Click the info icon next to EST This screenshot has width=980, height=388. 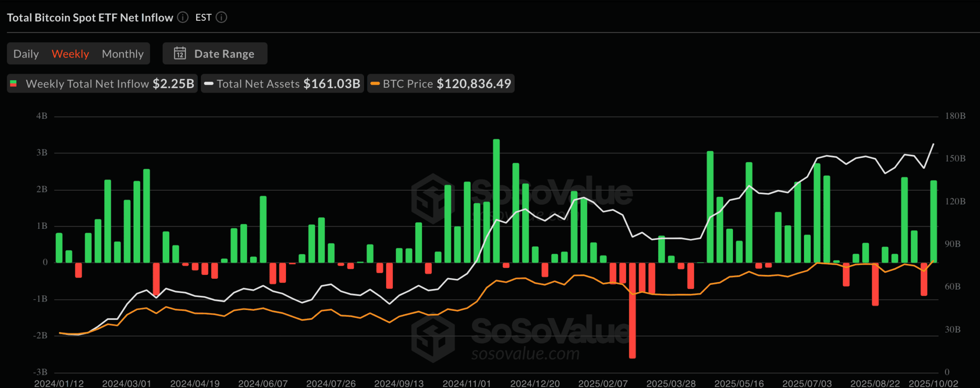click(221, 17)
